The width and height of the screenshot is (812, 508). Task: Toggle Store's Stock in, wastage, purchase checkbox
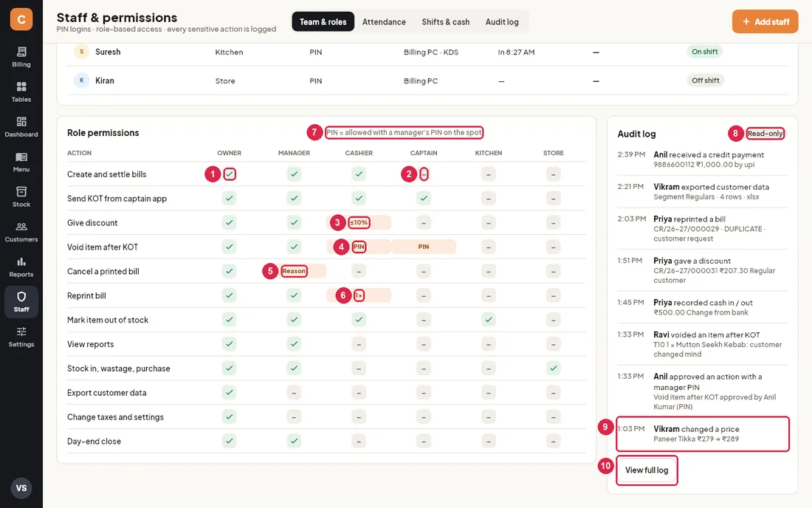[x=553, y=368]
